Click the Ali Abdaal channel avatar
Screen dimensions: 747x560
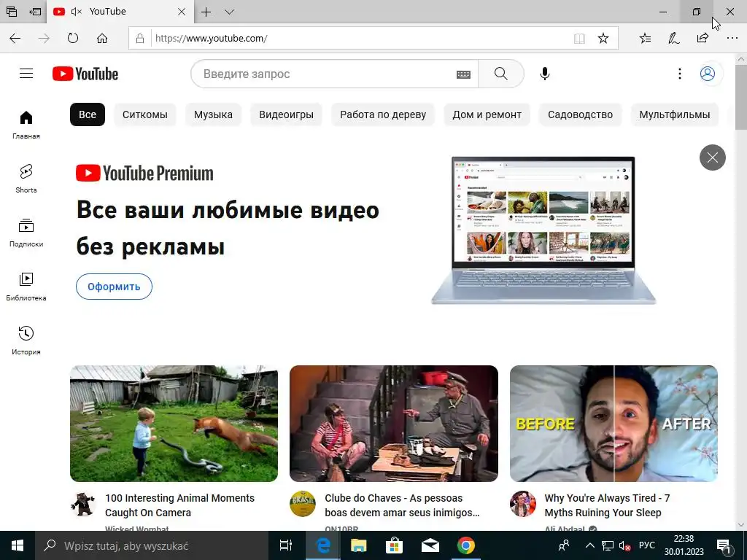[x=522, y=504]
